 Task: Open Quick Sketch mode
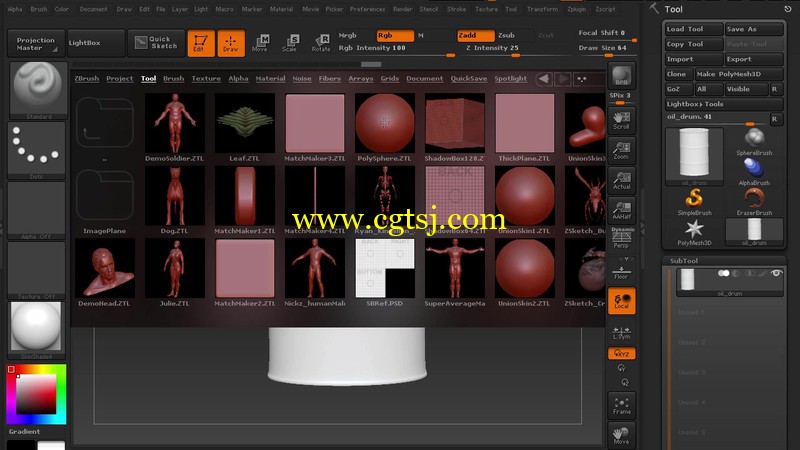point(156,43)
